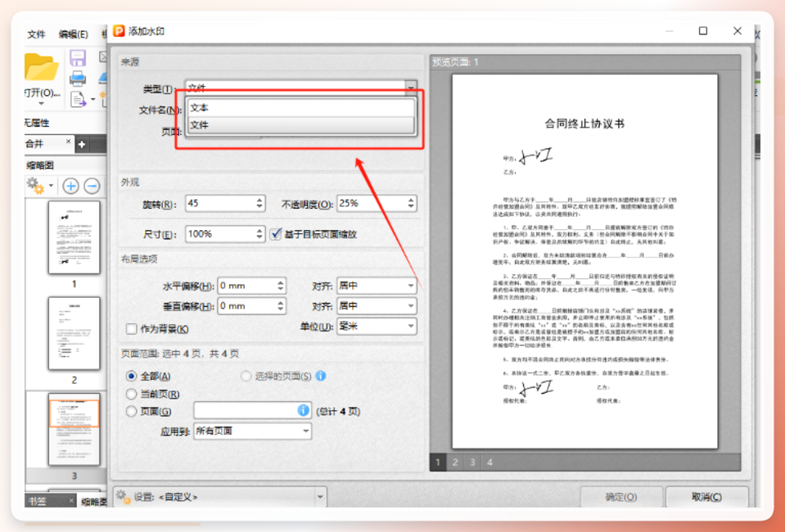785x532 pixels.
Task: Select page 3 thumbnail in sidebar
Action: tap(74, 430)
